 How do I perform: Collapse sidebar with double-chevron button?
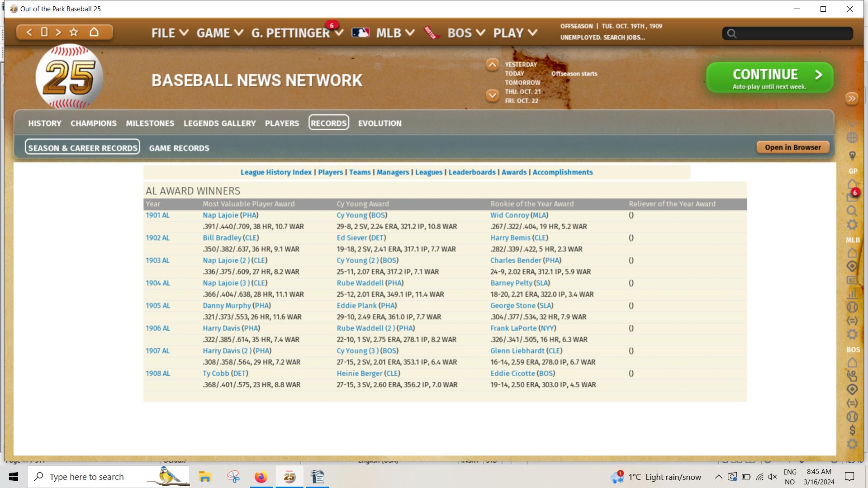pyautogui.click(x=851, y=99)
